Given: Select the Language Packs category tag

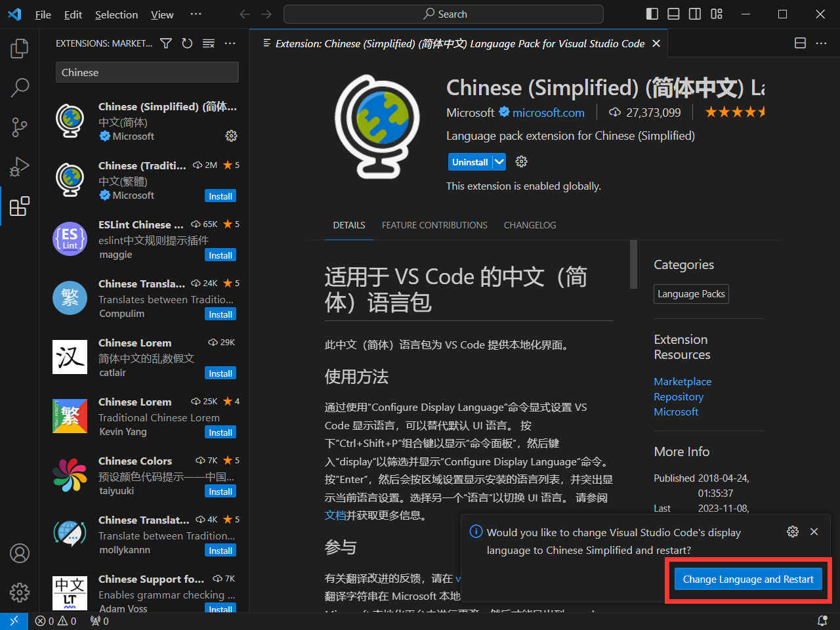Looking at the screenshot, I should pos(691,294).
